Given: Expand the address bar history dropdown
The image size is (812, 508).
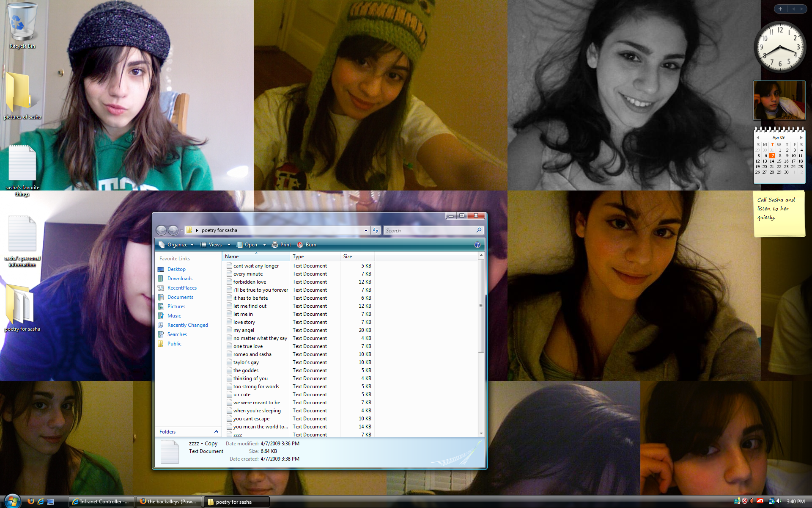Looking at the screenshot, I should [x=366, y=230].
